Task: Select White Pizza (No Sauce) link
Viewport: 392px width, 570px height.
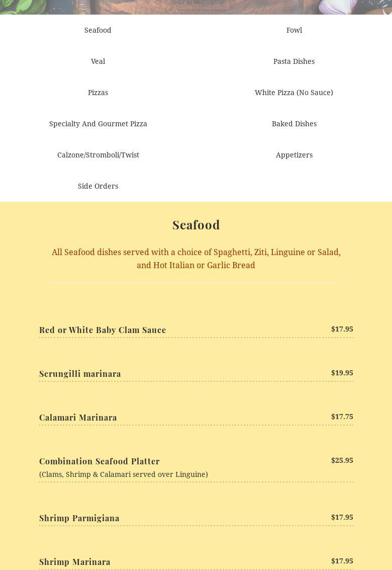Action: click(x=294, y=93)
